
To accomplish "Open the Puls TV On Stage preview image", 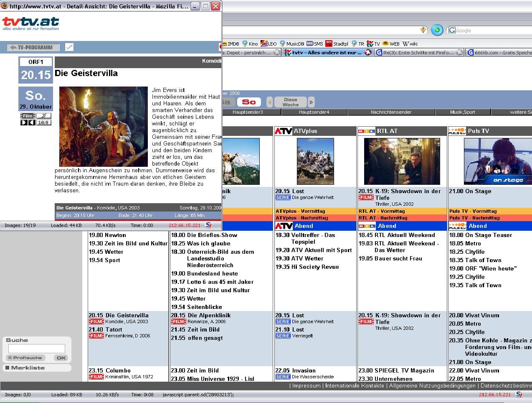I will pyautogui.click(x=498, y=161).
